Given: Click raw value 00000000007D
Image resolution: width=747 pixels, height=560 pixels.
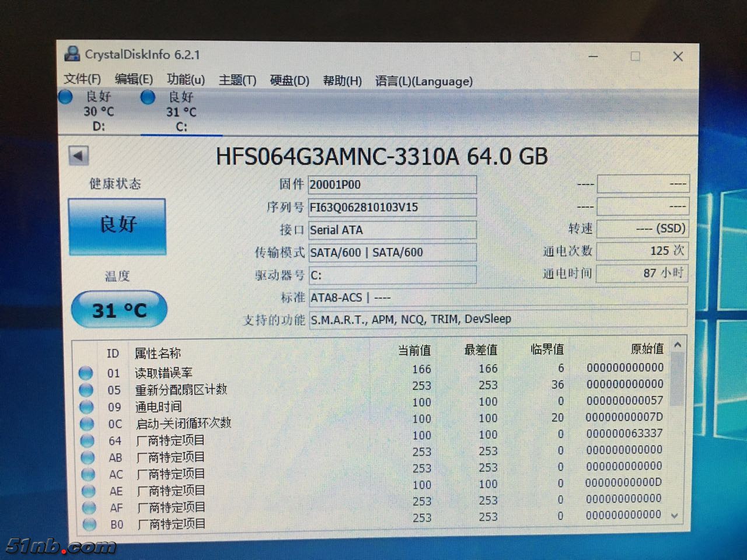Looking at the screenshot, I should (x=624, y=417).
